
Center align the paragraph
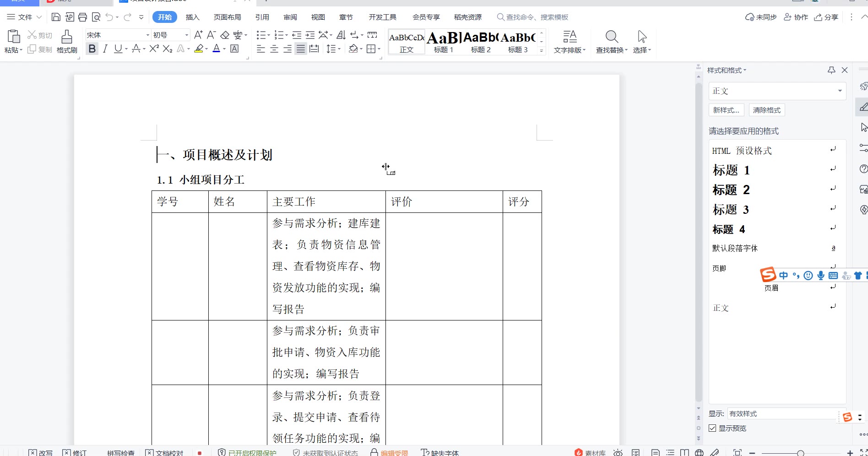(274, 49)
